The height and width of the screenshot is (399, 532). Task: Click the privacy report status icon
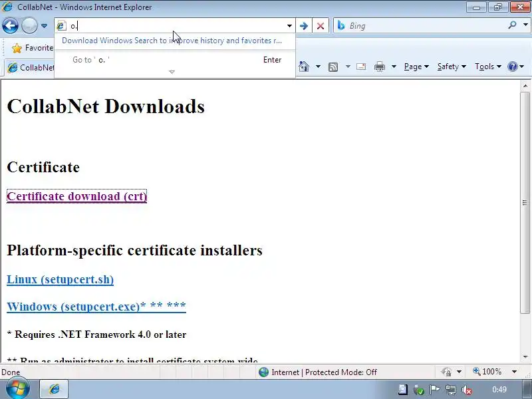tap(446, 372)
